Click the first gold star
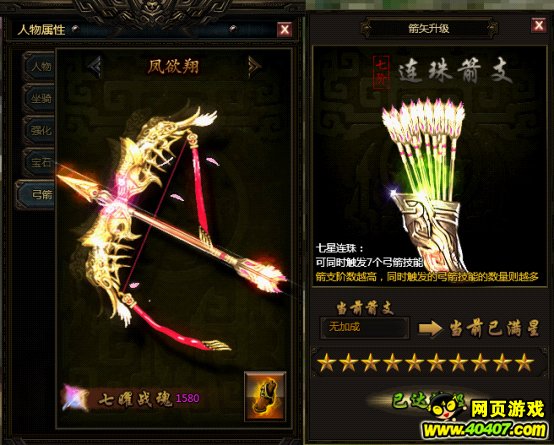The height and width of the screenshot is (445, 554). pos(326,363)
